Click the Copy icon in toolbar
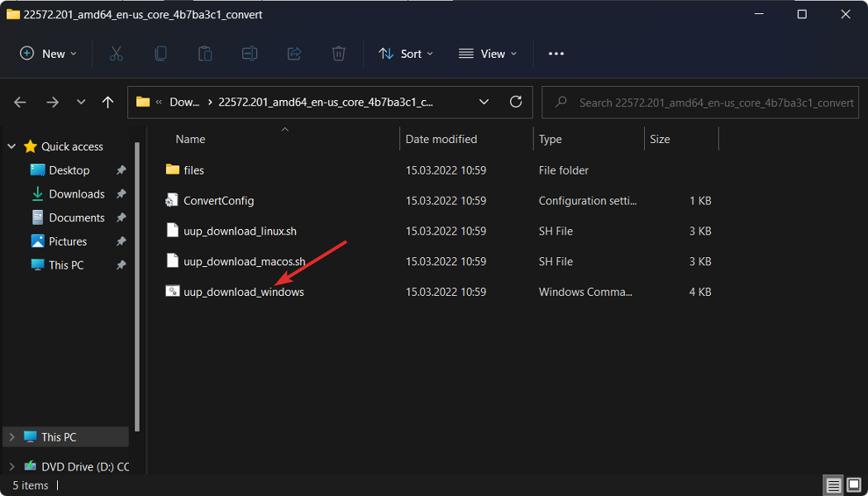 160,54
